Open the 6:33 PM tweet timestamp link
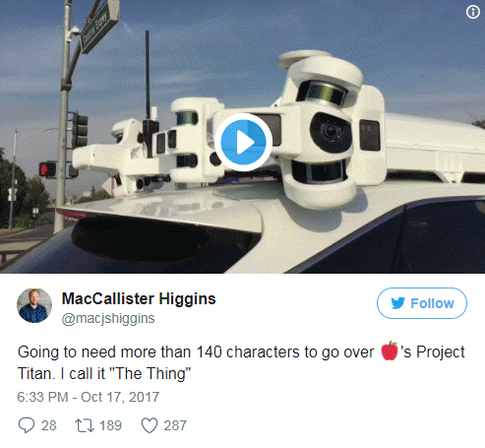 (x=89, y=397)
